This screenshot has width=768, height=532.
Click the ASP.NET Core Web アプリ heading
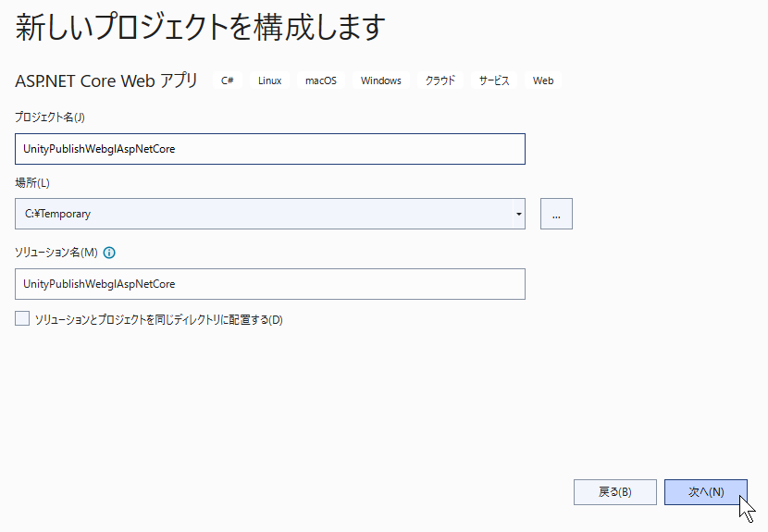(106, 80)
